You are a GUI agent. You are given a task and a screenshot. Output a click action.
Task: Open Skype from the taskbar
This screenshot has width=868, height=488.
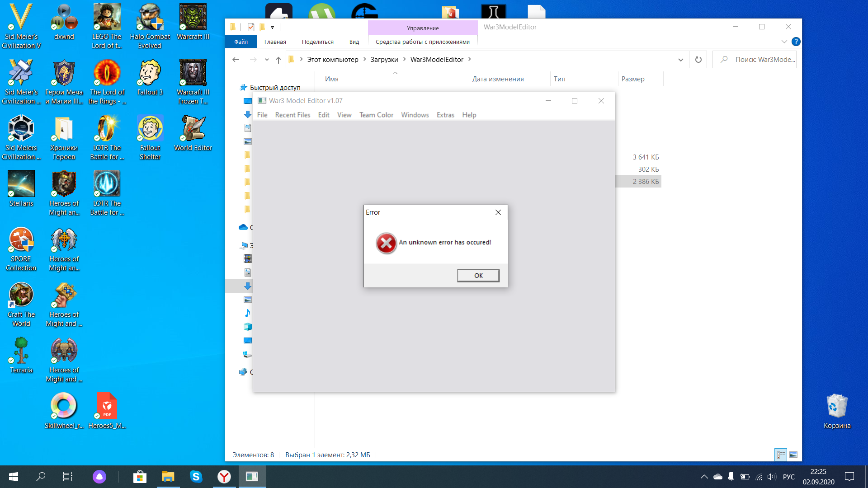pyautogui.click(x=196, y=477)
